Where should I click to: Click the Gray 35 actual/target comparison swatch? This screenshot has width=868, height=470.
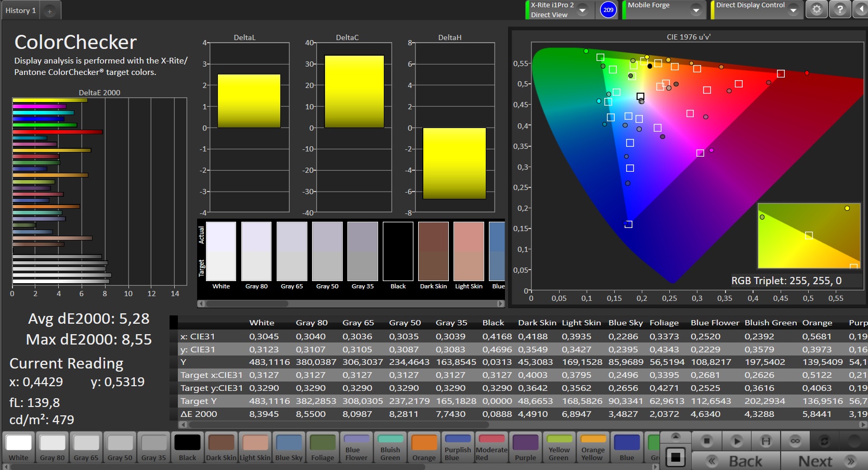362,251
